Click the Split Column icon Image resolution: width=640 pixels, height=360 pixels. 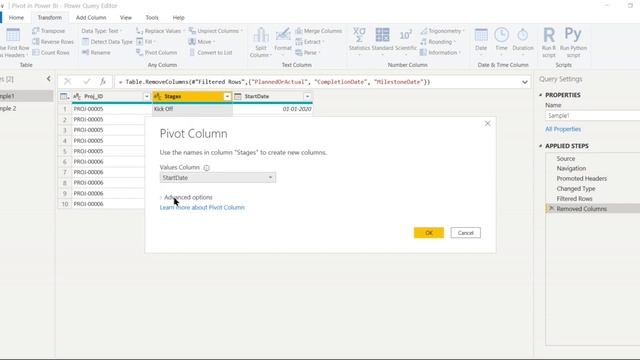pyautogui.click(x=260, y=35)
